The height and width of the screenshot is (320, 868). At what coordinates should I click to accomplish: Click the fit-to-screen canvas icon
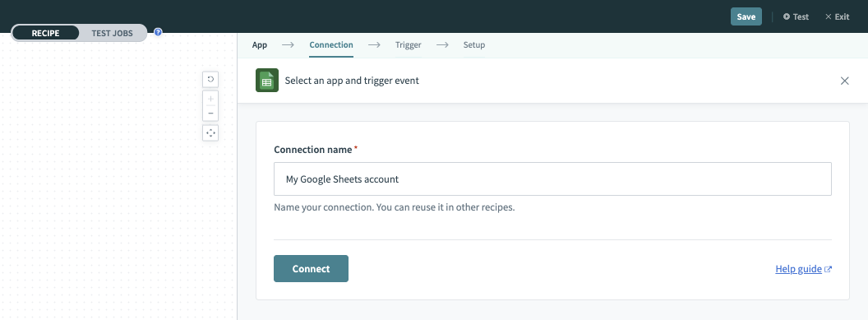(x=210, y=133)
